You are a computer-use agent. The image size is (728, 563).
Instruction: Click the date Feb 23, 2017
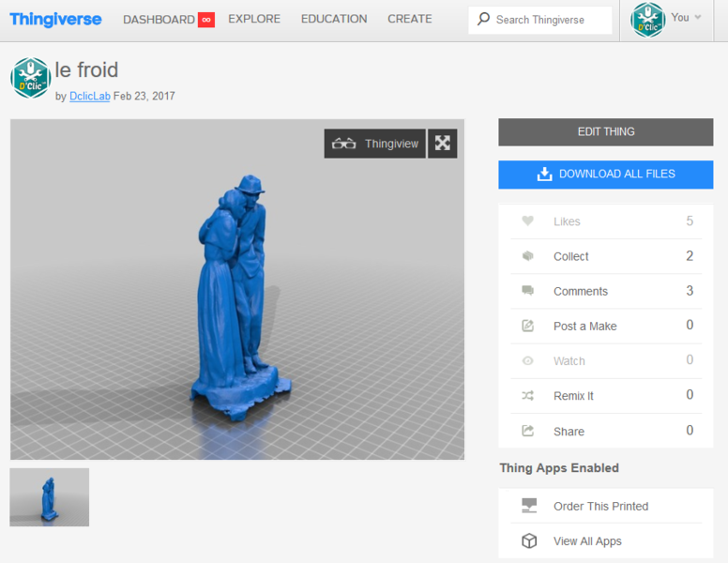point(144,96)
